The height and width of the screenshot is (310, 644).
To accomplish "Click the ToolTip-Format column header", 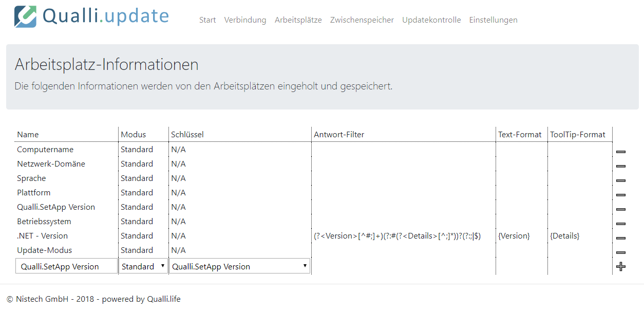I will coord(578,135).
